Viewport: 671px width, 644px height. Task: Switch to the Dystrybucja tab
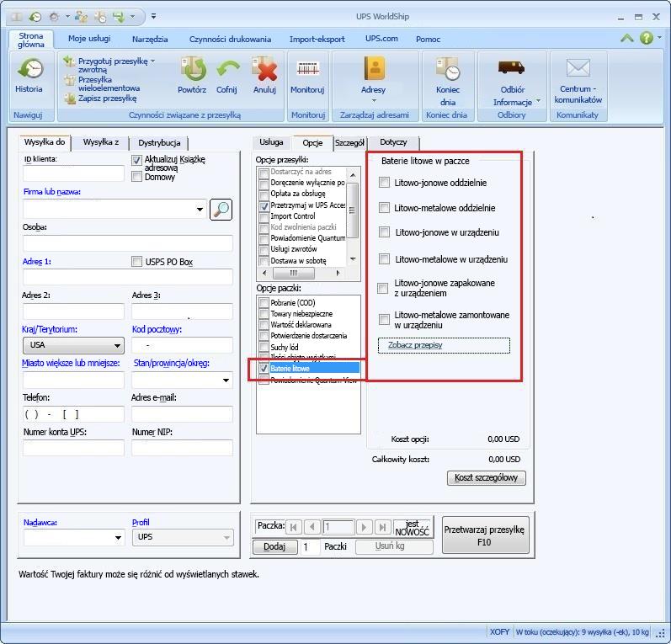tap(159, 143)
